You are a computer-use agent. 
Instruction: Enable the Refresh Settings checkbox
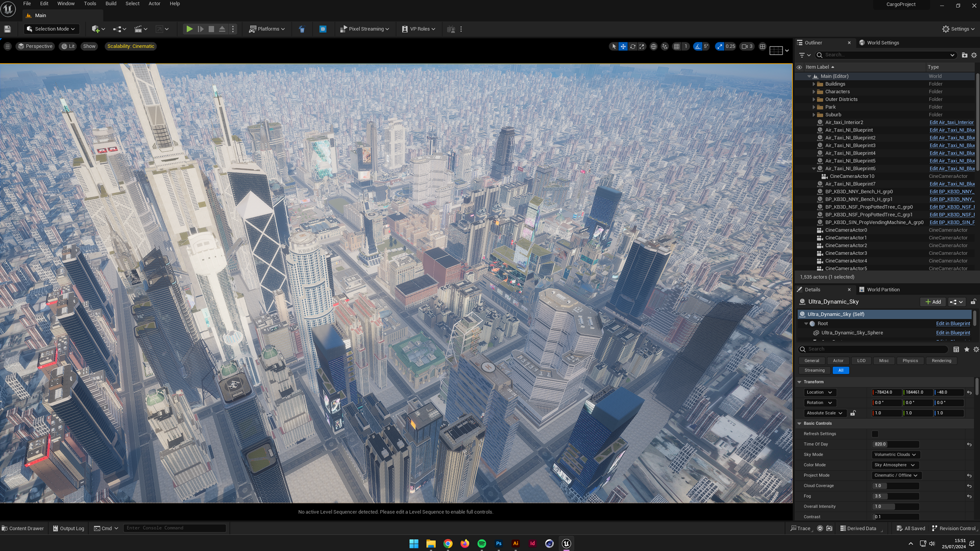[875, 434]
